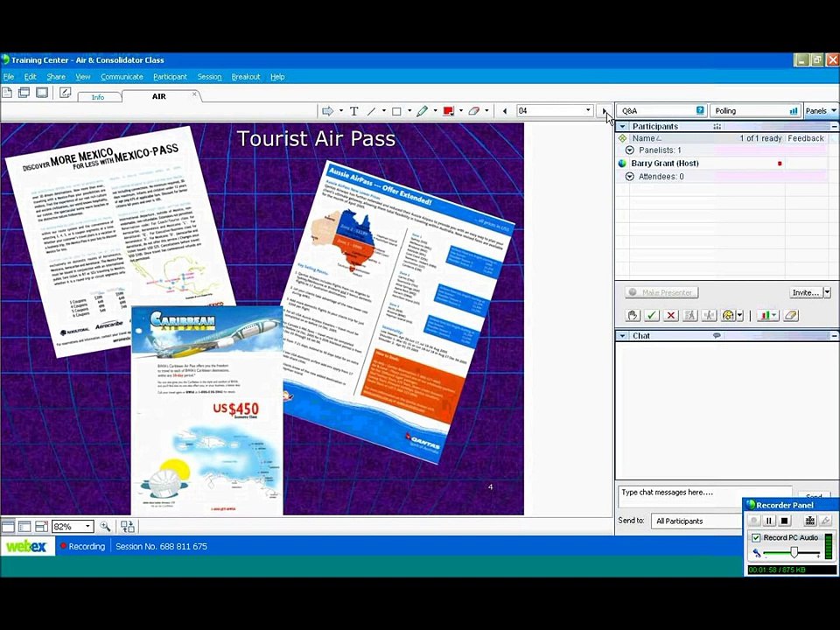The height and width of the screenshot is (630, 840).
Task: Open the Polling panel button
Action: click(x=755, y=111)
